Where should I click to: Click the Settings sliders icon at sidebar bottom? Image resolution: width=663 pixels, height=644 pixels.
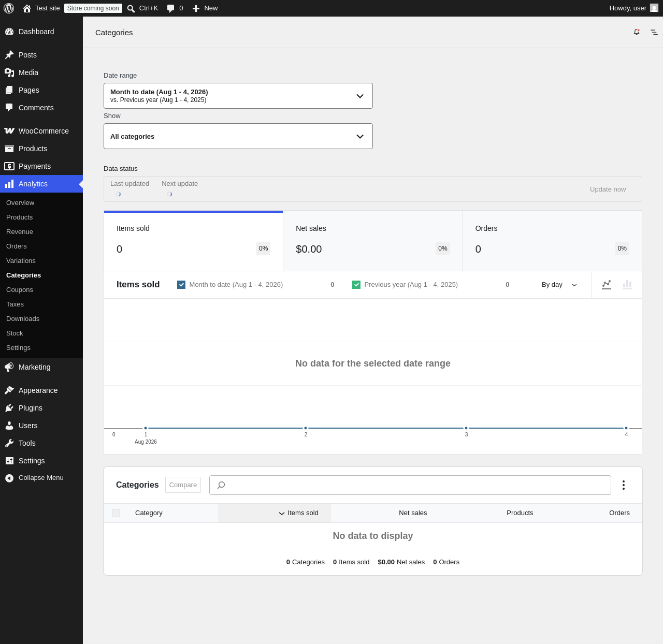tap(9, 461)
